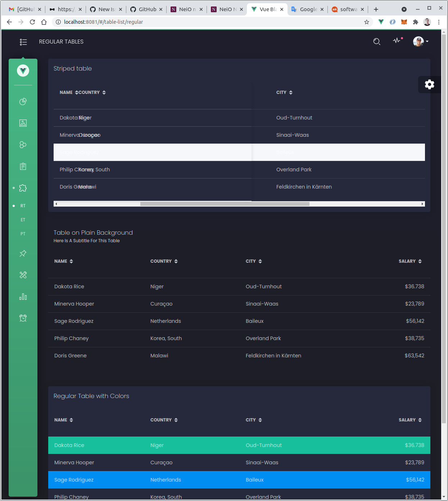This screenshot has height=501, width=448.
Task: Open the MetaMask fox extension icon
Action: (404, 22)
